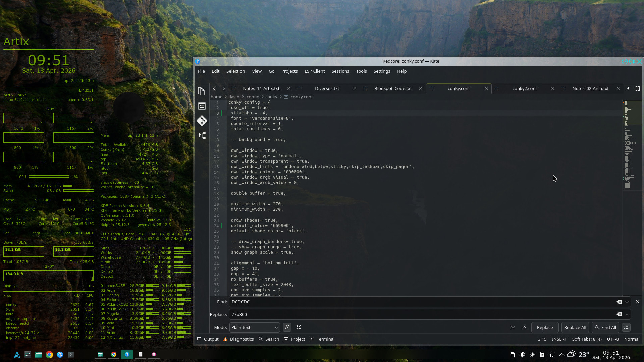Click the Find All button
Screen dimensions: 644x362
[605, 327]
